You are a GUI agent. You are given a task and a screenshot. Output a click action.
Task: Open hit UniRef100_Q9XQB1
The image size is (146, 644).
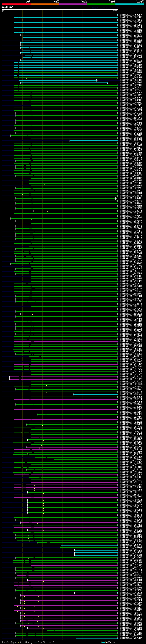click(x=131, y=25)
